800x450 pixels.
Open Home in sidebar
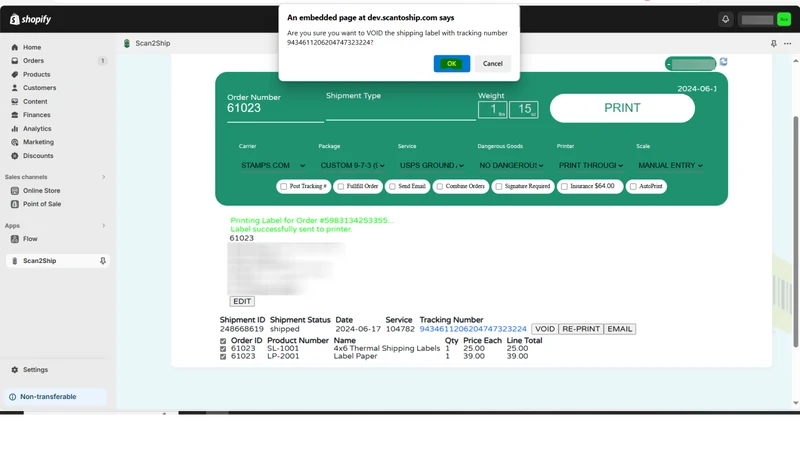pyautogui.click(x=32, y=47)
